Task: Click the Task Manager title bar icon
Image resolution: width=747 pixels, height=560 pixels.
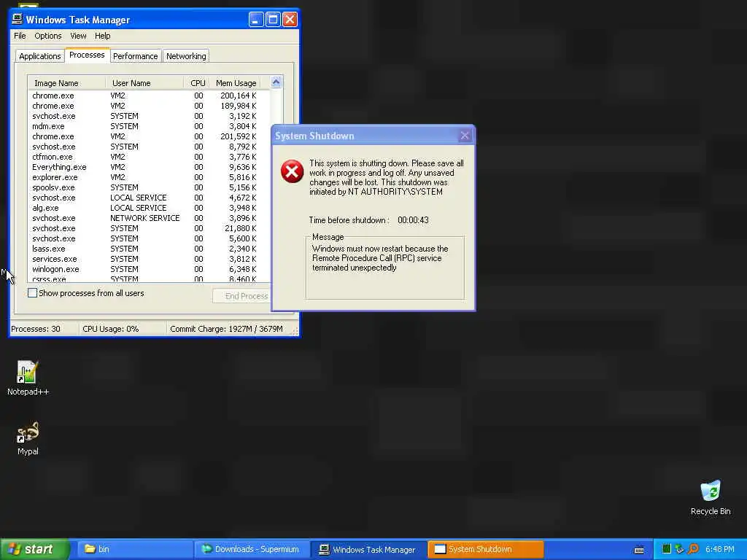Action: coord(18,19)
